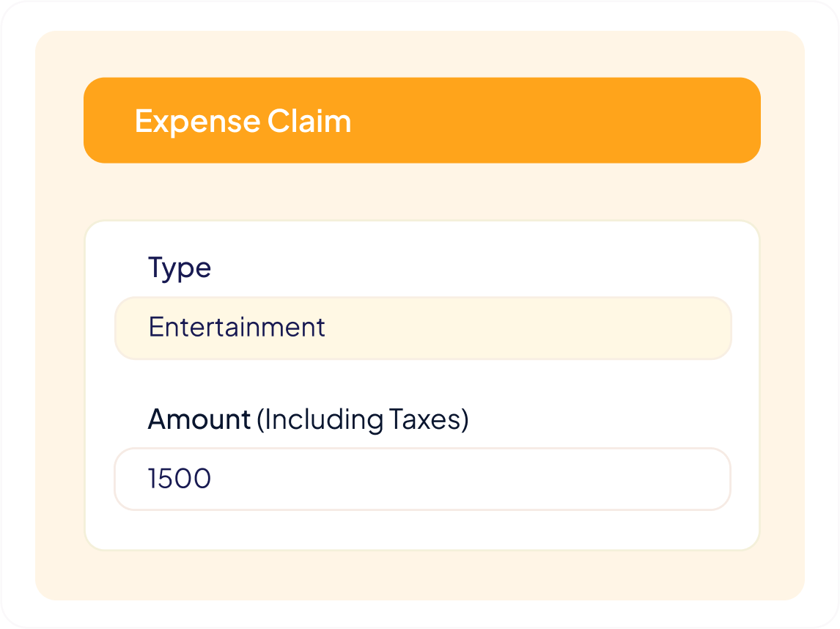Select the highlighted Entertainment field
Viewport: 840px width, 629px height.
422,328
